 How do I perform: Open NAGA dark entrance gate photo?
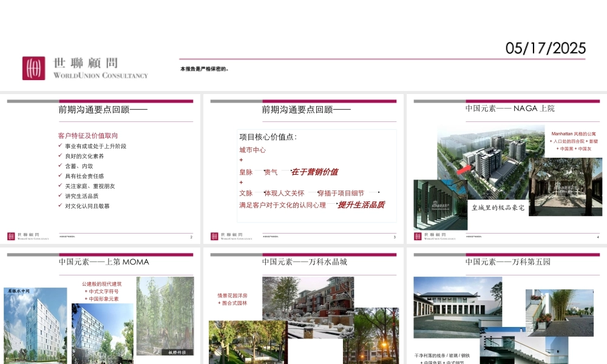point(441,204)
